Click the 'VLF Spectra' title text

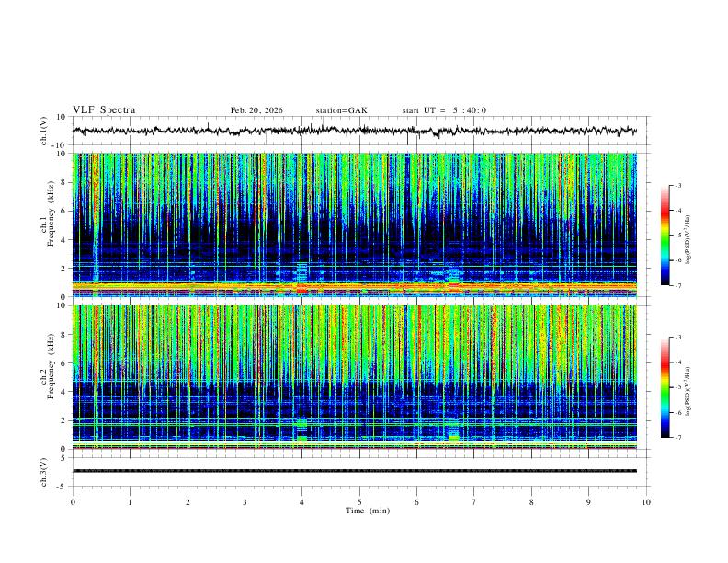point(104,110)
